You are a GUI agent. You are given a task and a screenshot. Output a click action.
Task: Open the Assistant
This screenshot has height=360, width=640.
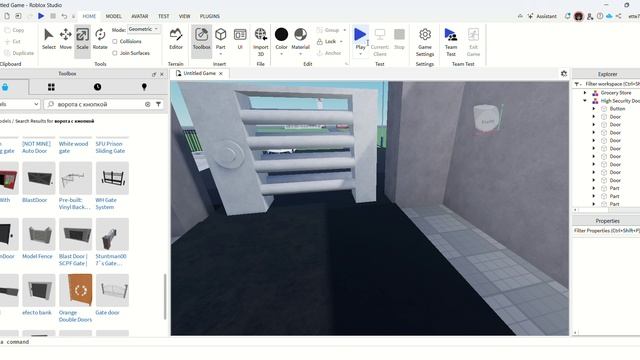(x=542, y=16)
